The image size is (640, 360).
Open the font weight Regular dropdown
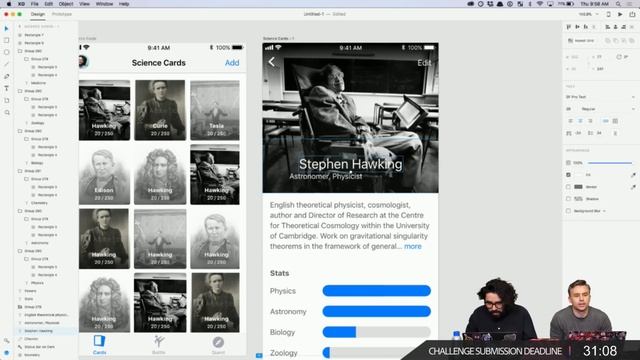(608, 109)
